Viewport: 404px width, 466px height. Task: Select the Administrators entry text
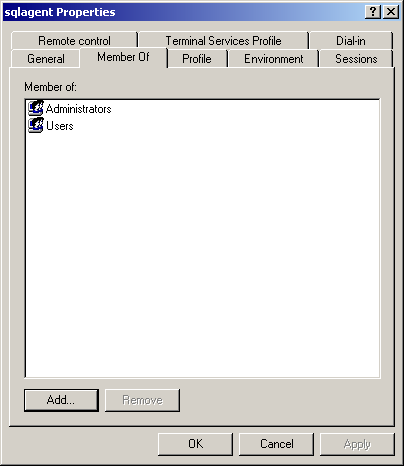[79, 109]
